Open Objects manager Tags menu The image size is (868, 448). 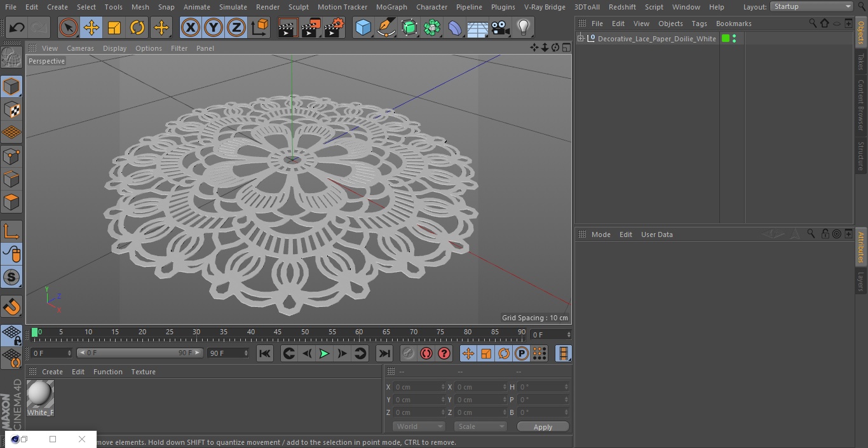coord(699,24)
